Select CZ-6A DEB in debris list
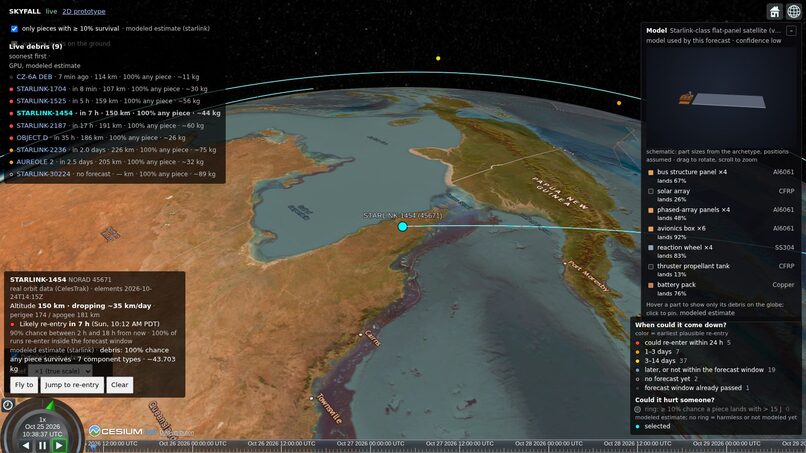The width and height of the screenshot is (806, 453). click(x=104, y=77)
